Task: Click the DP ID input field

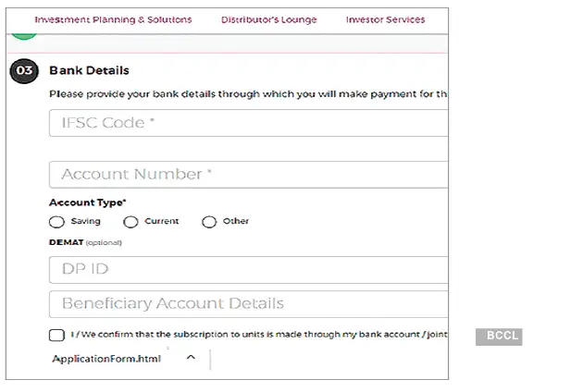Action: 248,269
